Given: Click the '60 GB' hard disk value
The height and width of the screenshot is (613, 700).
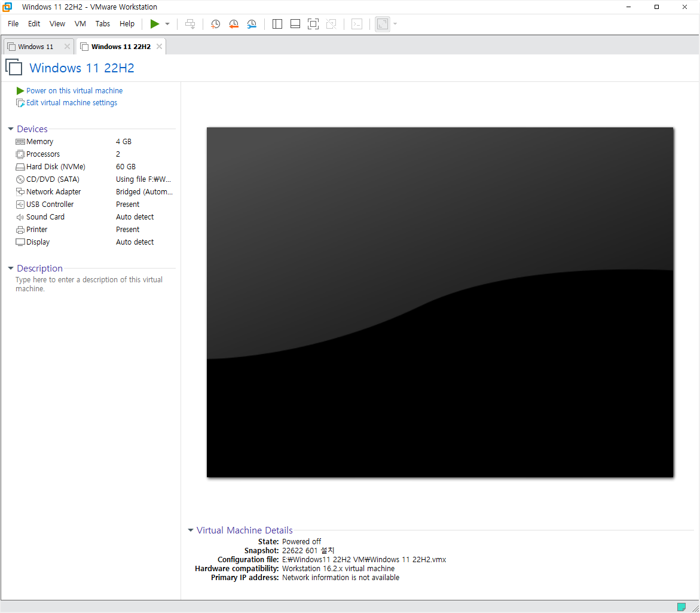Looking at the screenshot, I should point(126,166).
